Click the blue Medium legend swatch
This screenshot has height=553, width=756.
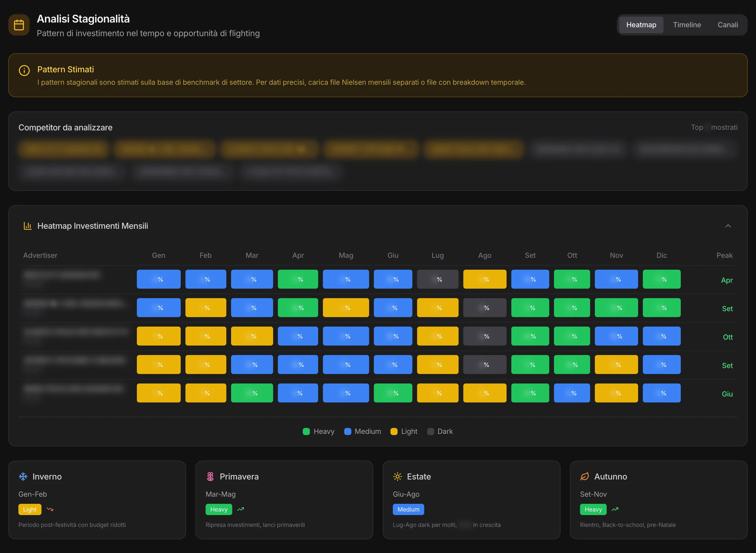[347, 431]
